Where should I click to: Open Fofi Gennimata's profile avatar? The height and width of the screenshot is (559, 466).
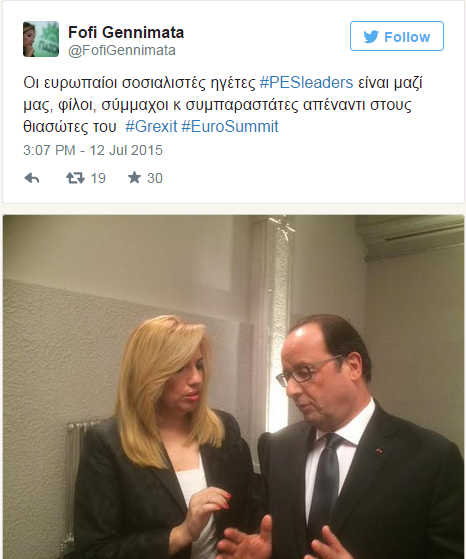(x=41, y=39)
